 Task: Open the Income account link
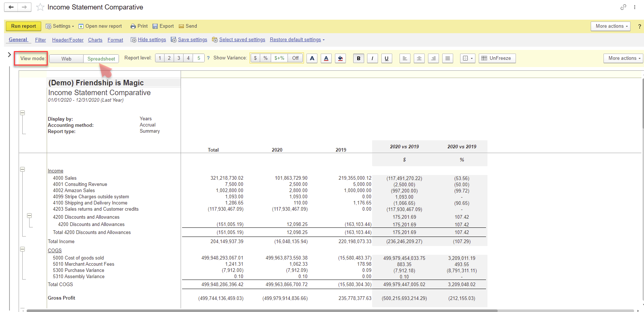click(x=55, y=171)
